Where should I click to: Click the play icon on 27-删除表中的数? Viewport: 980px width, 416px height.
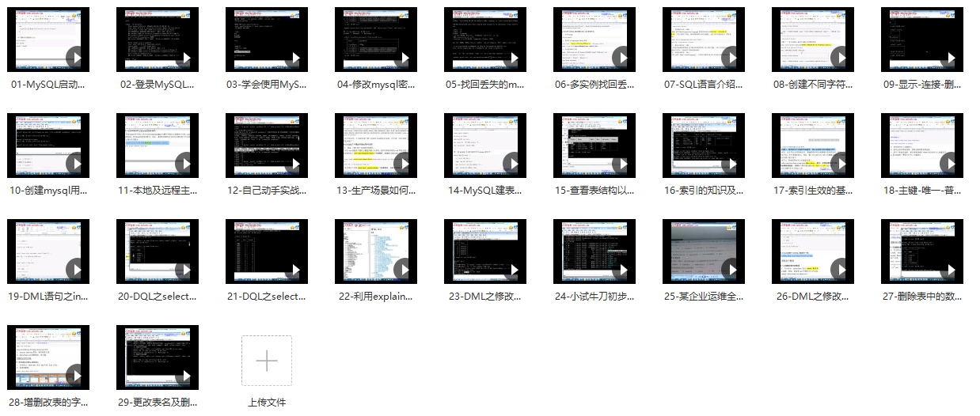[x=950, y=270]
